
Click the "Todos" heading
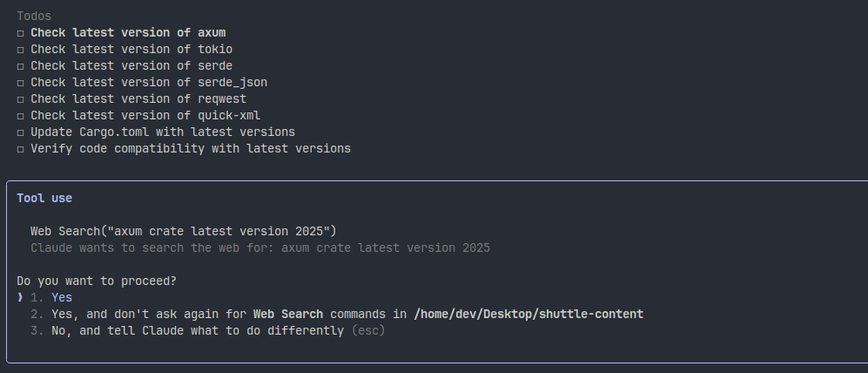(x=34, y=16)
